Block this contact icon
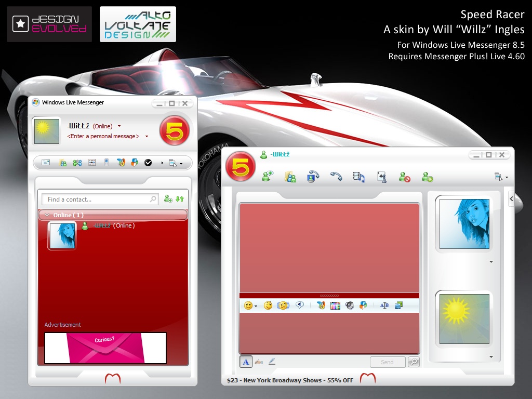The width and height of the screenshot is (532, 399). pos(404,177)
